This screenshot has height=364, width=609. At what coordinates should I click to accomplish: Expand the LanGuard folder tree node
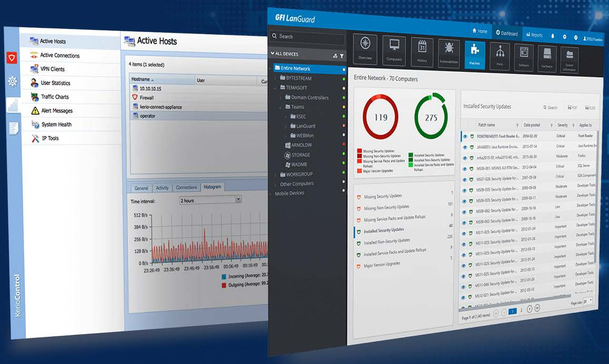pos(286,126)
